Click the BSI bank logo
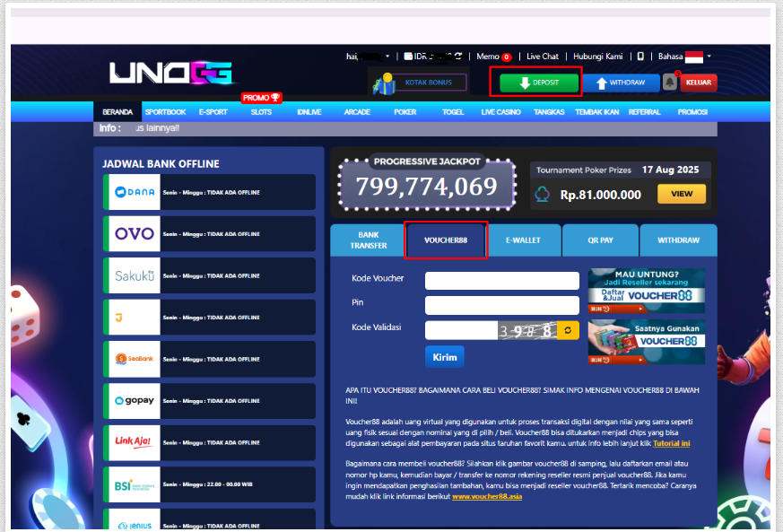This screenshot has width=783, height=532. coord(135,484)
